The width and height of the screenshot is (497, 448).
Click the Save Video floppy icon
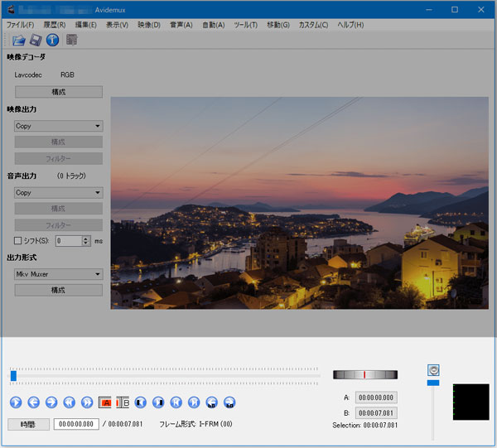tap(36, 40)
